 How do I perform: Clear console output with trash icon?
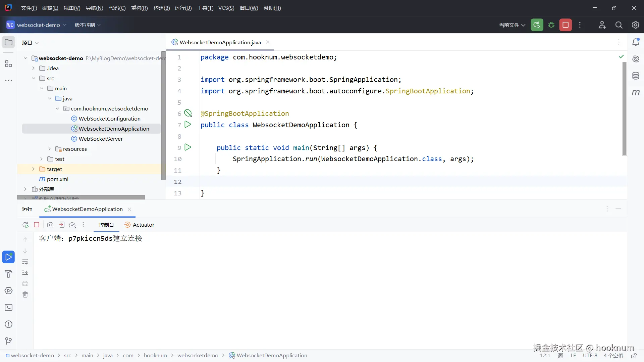pos(25,295)
